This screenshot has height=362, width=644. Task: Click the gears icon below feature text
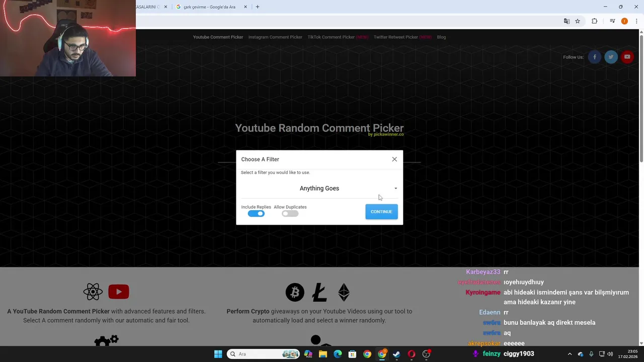coord(106,341)
